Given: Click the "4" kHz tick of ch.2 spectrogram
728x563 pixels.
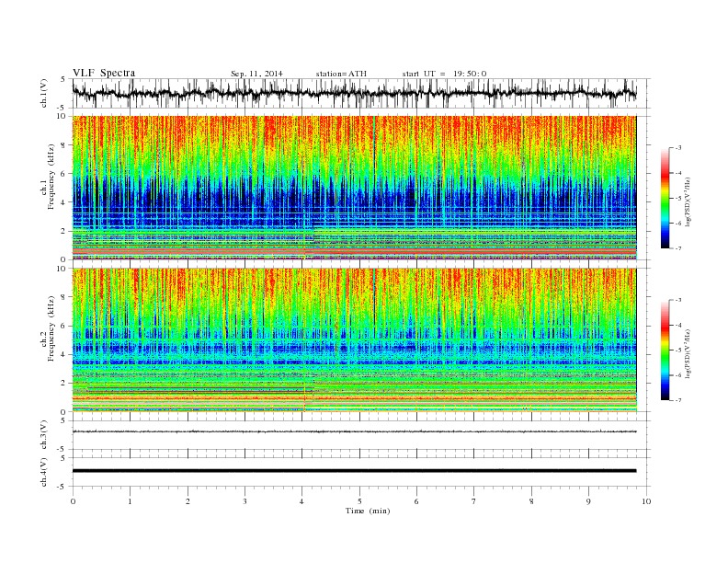Looking at the screenshot, I should pyautogui.click(x=64, y=355).
